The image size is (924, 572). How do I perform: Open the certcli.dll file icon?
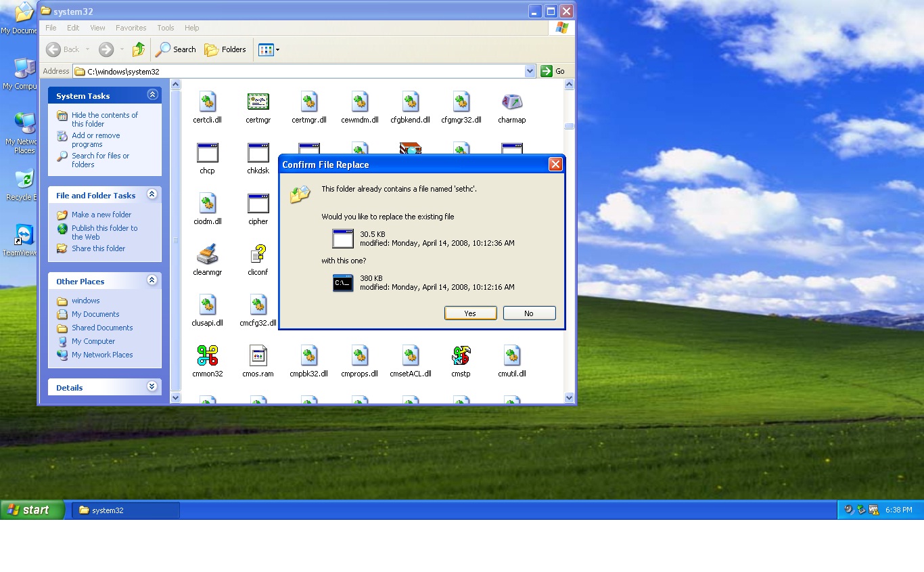207,102
